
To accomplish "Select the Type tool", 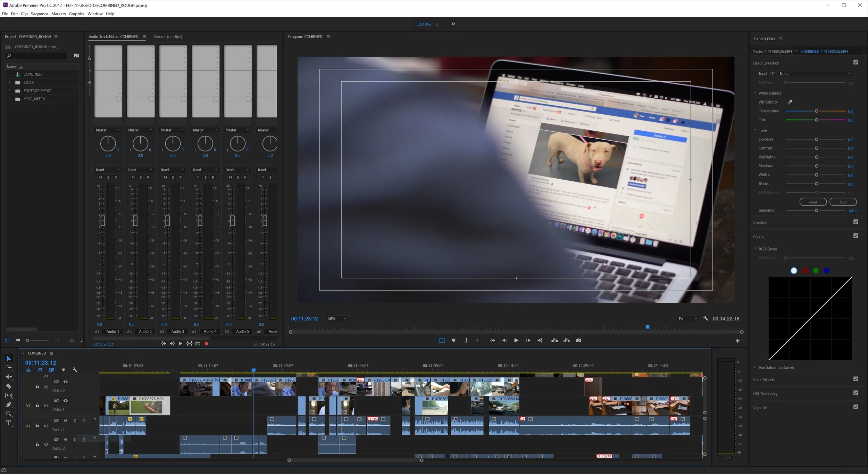I will click(9, 423).
